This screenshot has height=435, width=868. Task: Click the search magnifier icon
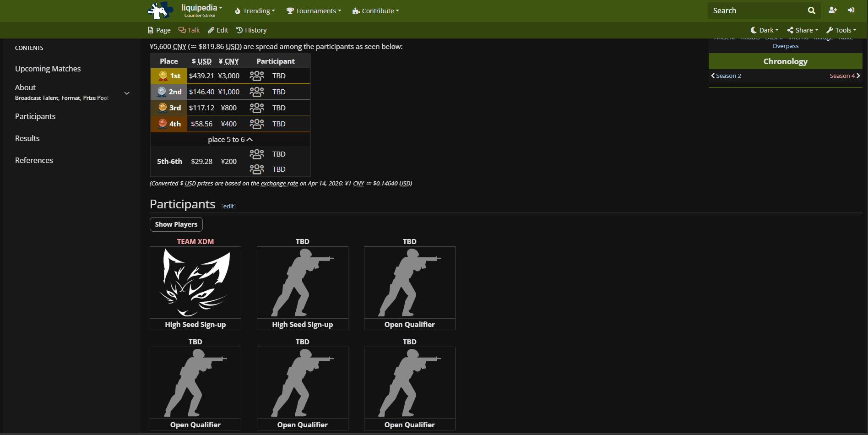tap(811, 11)
